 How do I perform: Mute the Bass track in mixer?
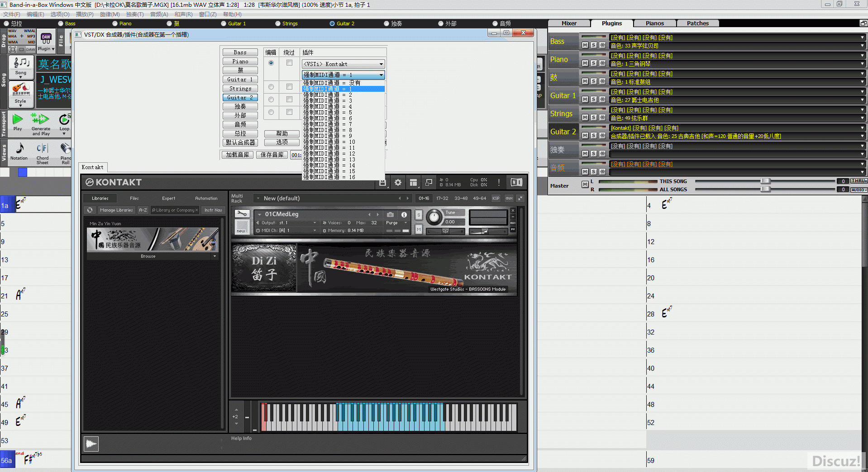coord(585,45)
